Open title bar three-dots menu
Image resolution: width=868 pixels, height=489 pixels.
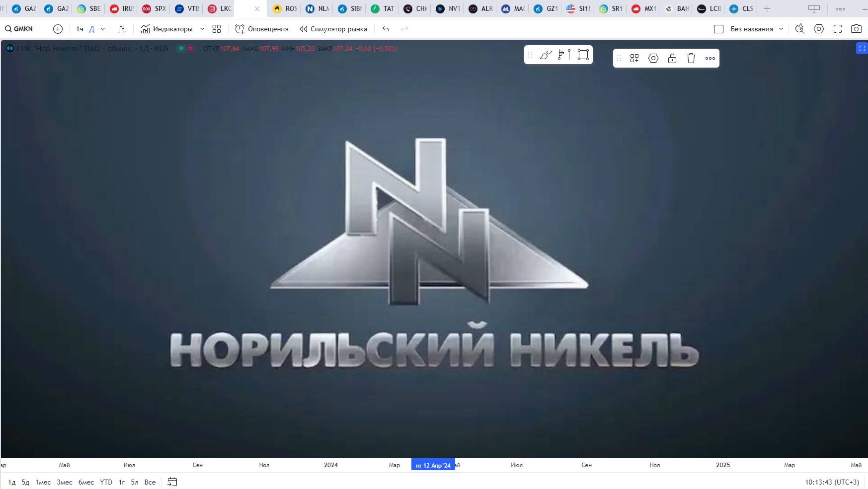click(840, 9)
